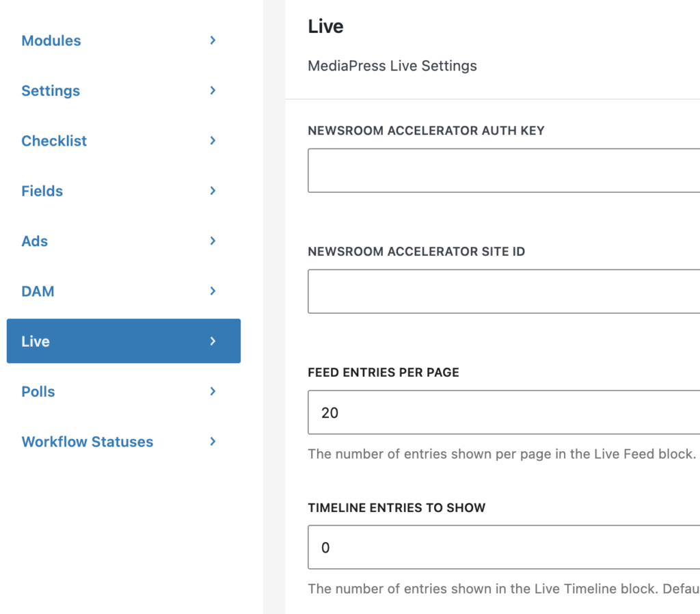Click the chevron arrow next to Modules

213,40
